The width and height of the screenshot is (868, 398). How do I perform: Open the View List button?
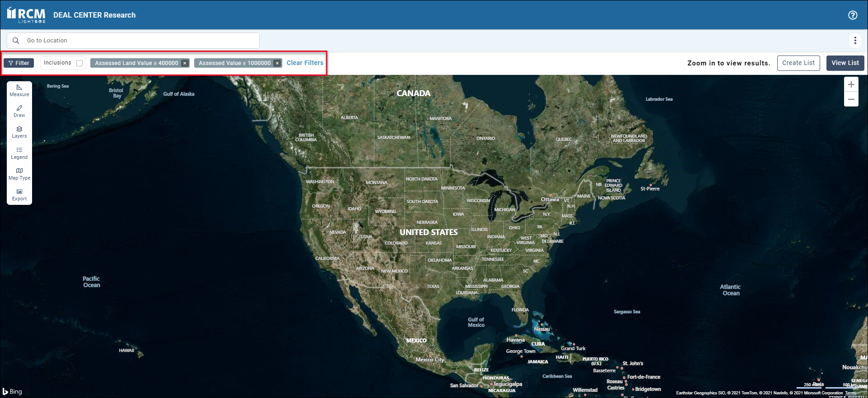tap(845, 63)
